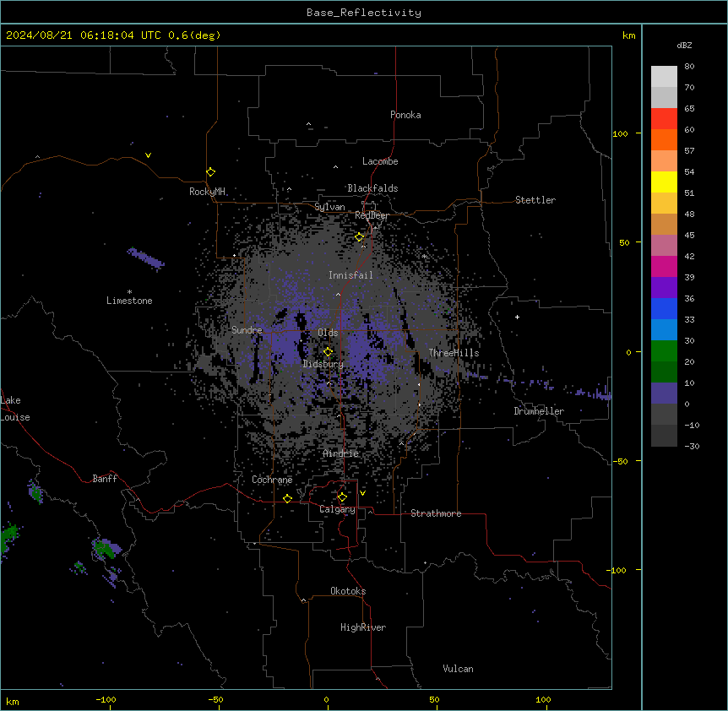Viewport: 728px width, 711px height.
Task: Click the Didsbury label
Action: [323, 364]
